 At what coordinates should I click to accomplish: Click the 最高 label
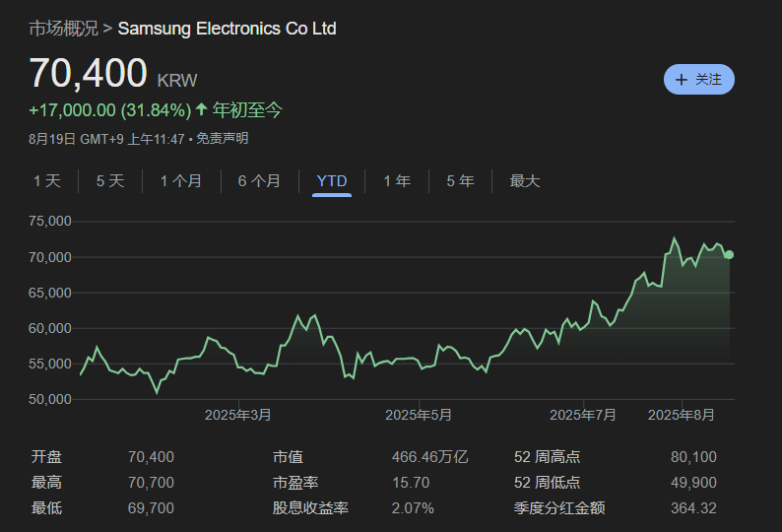click(47, 483)
